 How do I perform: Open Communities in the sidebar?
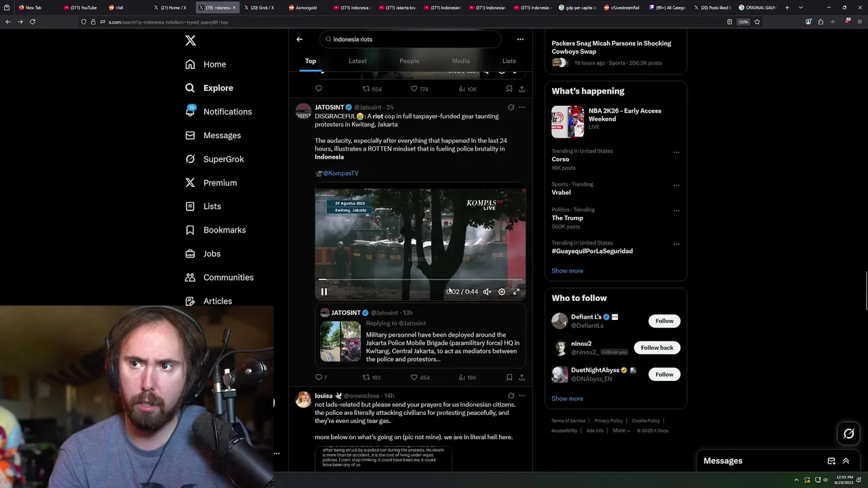(219, 277)
